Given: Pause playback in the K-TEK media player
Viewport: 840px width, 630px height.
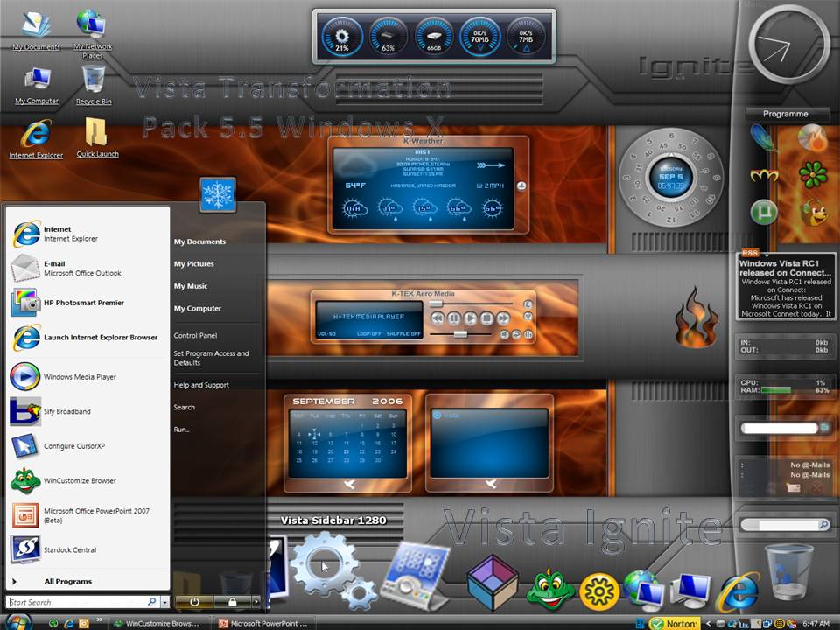Looking at the screenshot, I should click(x=454, y=318).
